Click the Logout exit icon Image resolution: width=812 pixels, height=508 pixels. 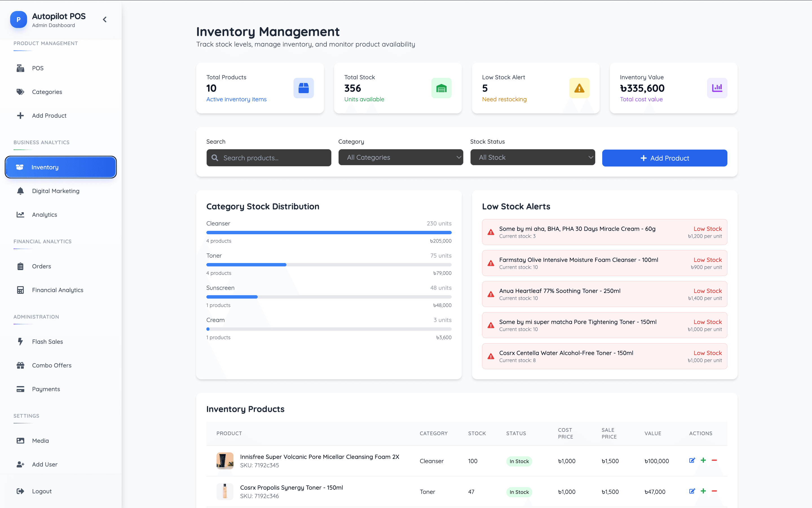pyautogui.click(x=21, y=491)
